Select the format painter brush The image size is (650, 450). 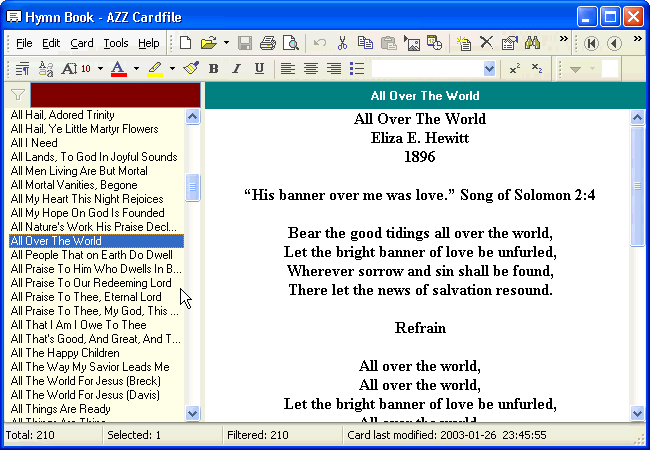pyautogui.click(x=191, y=68)
